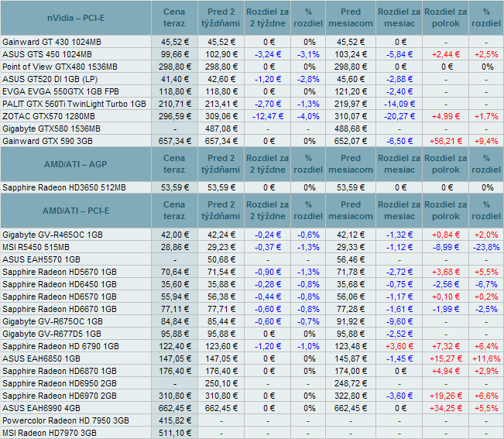The width and height of the screenshot is (504, 439).
Task: Click the -12,47 € two-week difference value
Action: [268, 116]
